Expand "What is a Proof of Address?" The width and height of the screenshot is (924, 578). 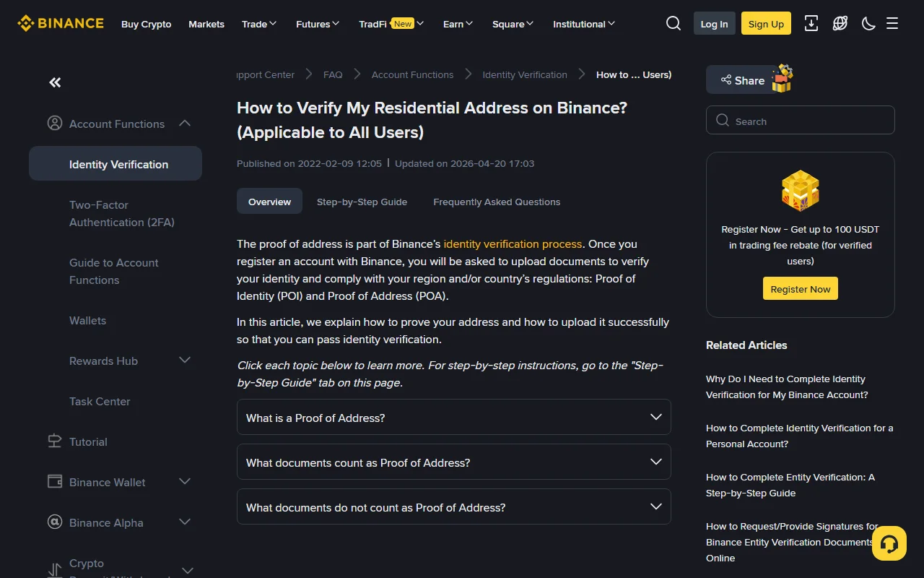click(454, 418)
